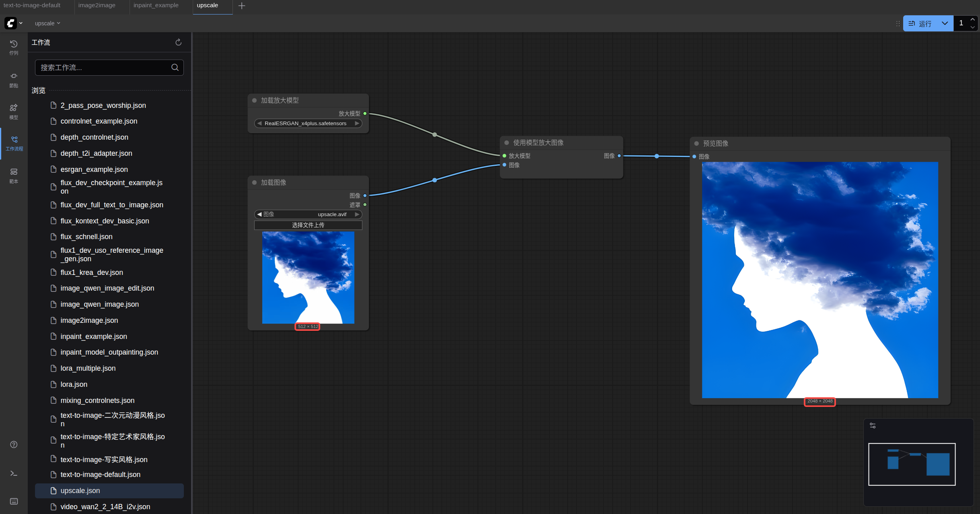Click 选择文件上传 upload button
Image resolution: width=980 pixels, height=514 pixels.
(308, 225)
